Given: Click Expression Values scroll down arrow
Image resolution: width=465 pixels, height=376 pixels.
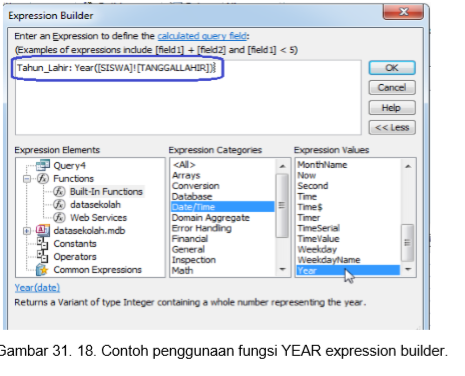Looking at the screenshot, I should click(408, 269).
